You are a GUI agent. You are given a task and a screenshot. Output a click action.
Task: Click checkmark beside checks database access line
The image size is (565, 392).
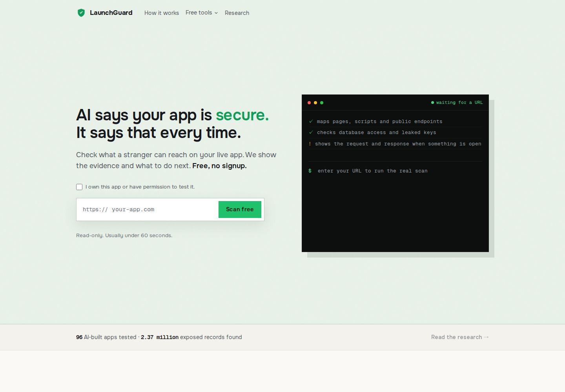[311, 132]
